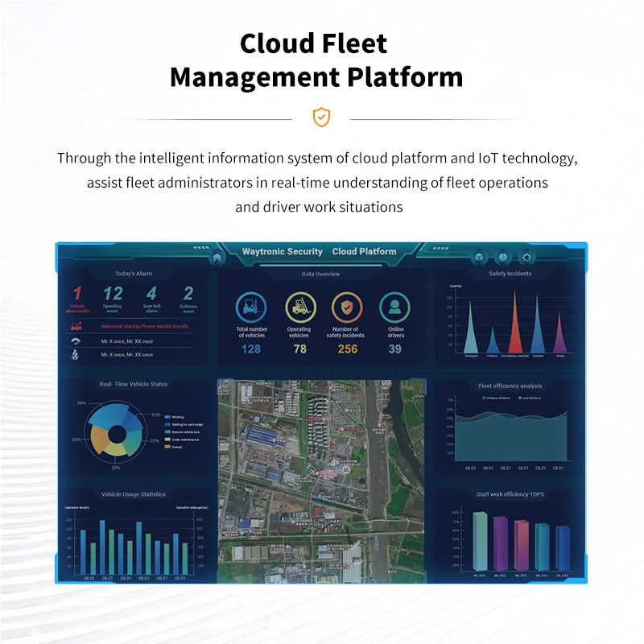Open the Online drivers person icon
The height and width of the screenshot is (644, 644).
394,308
